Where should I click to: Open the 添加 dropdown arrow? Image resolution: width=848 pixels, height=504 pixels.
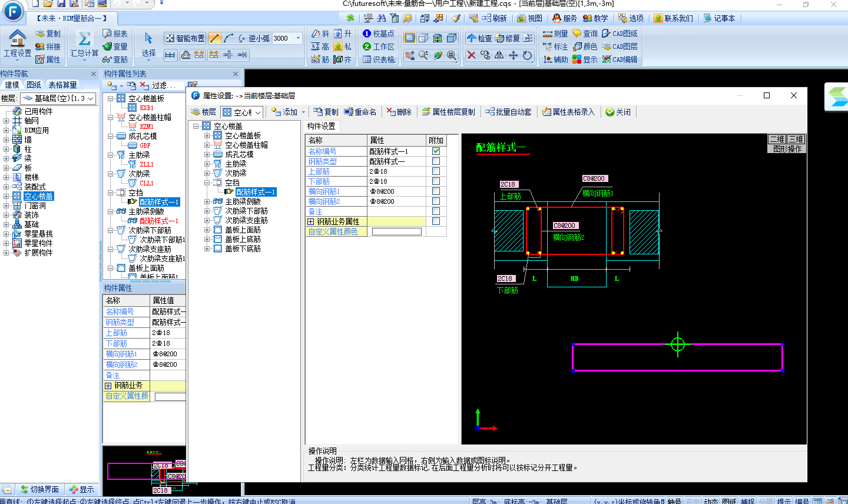pyautogui.click(x=304, y=112)
